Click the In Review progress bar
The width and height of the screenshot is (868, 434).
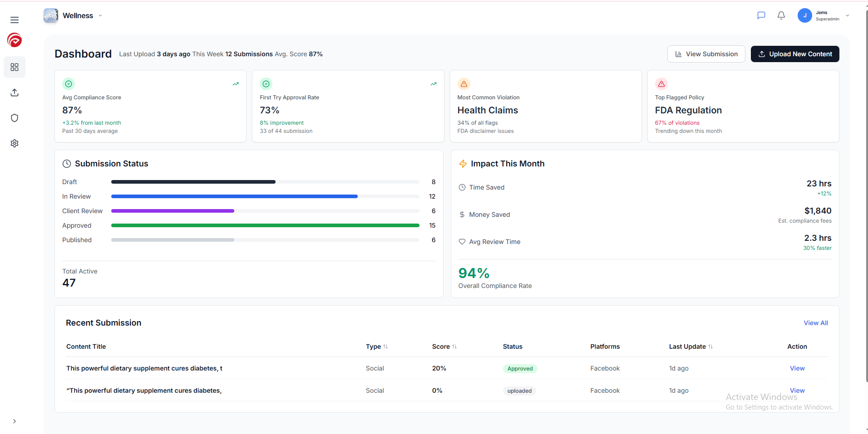(x=265, y=196)
